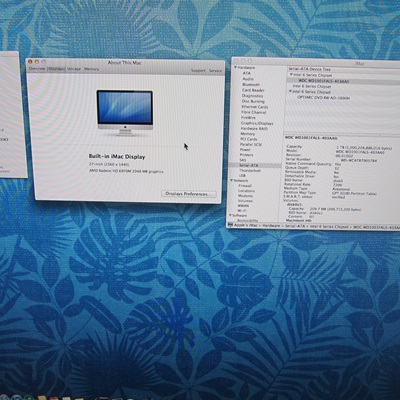Select Volumes under Network

(245, 201)
